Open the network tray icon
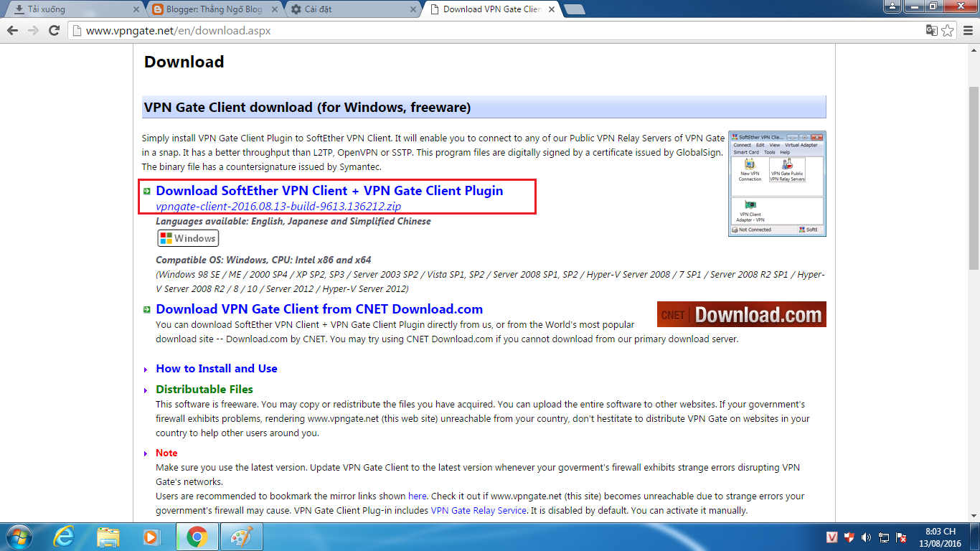Screen dimensions: 980x551 coord(884,537)
